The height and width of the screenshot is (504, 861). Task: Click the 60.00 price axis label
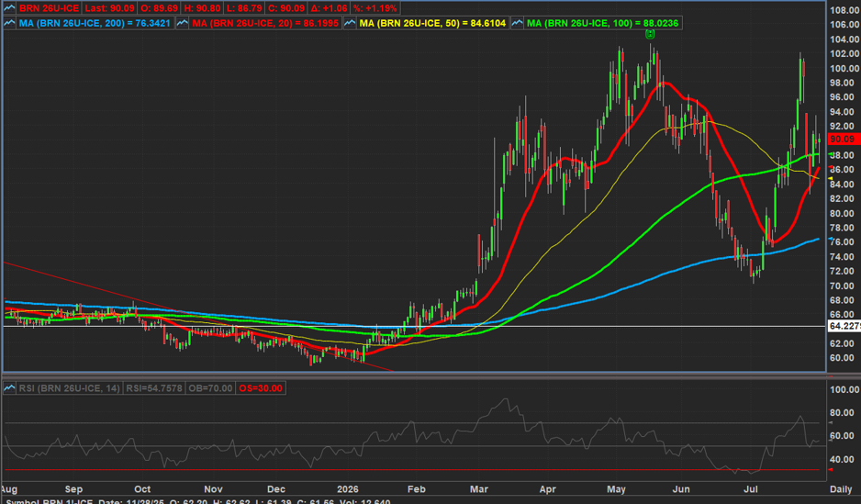point(842,358)
